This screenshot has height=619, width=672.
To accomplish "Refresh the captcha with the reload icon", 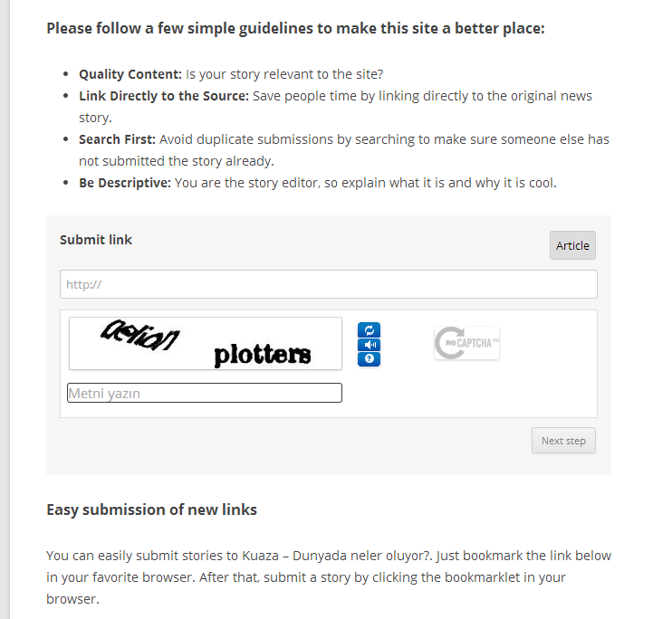I will tap(369, 330).
